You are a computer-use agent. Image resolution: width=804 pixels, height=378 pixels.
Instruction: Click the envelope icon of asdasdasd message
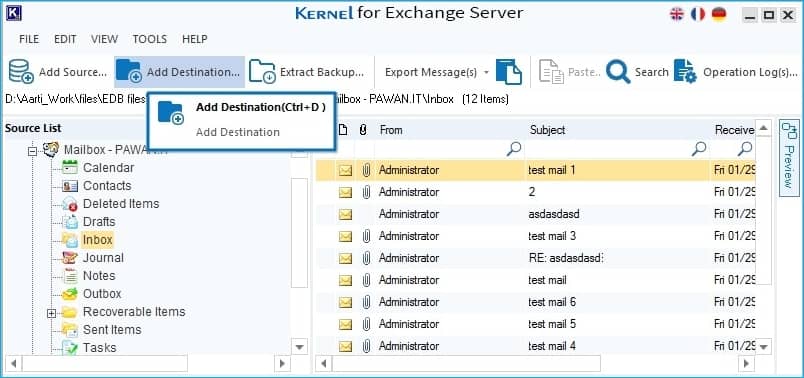[346, 214]
